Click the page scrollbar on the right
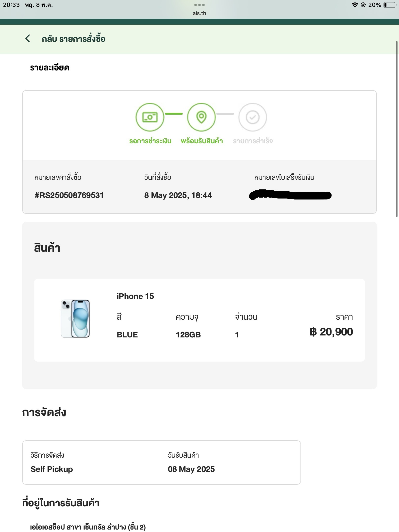 [397, 129]
